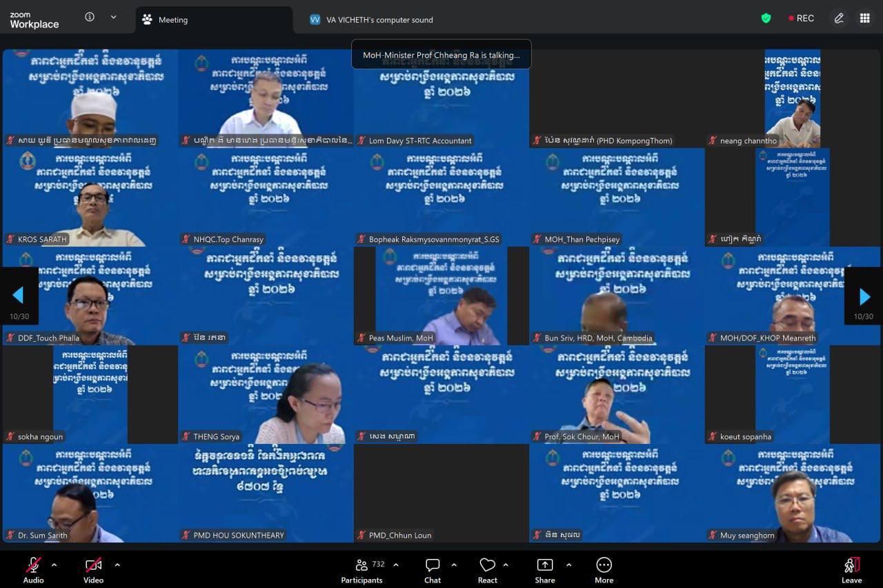Click muted mic icon on PMD_Chhun Loun tile
Image resolution: width=883 pixels, height=588 pixels.
pyautogui.click(x=361, y=535)
